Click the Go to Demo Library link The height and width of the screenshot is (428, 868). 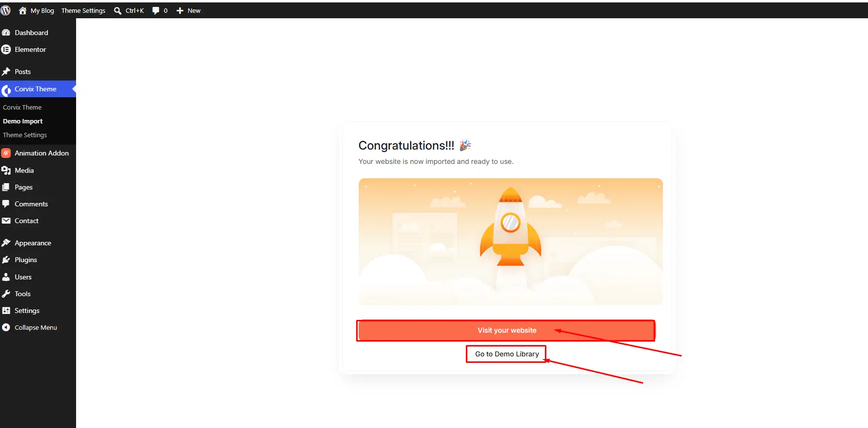[507, 354]
